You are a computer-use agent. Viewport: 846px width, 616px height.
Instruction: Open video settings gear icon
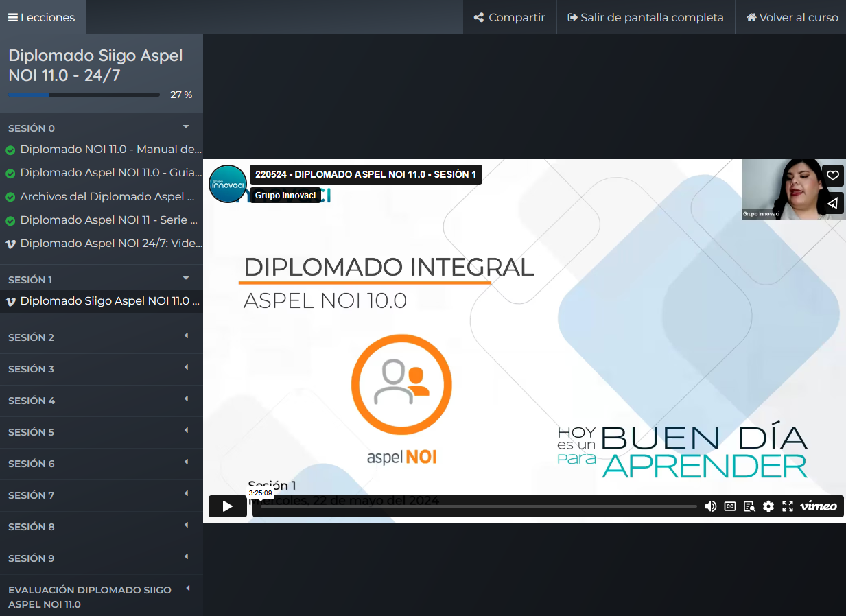click(x=768, y=506)
